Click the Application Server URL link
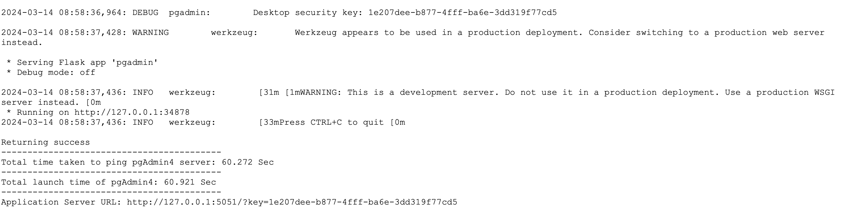 (292, 202)
